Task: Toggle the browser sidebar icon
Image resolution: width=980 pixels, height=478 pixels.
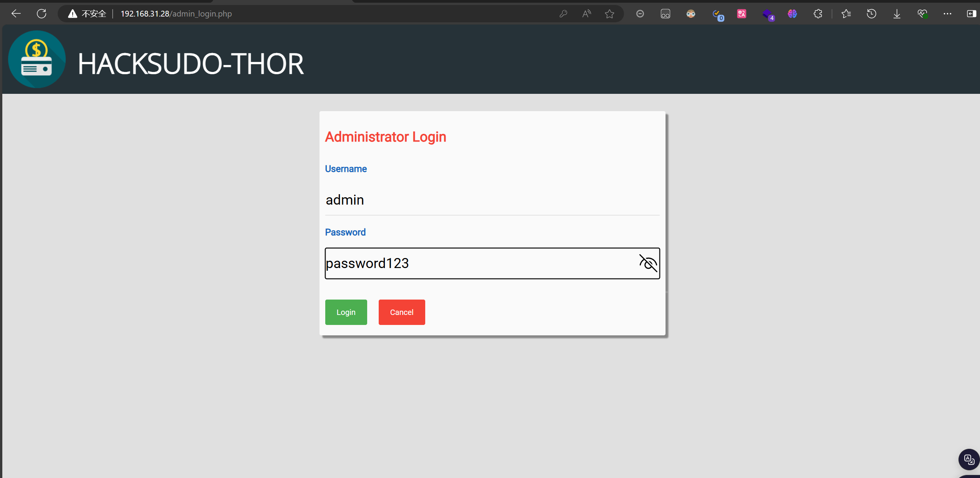Action: [972, 14]
